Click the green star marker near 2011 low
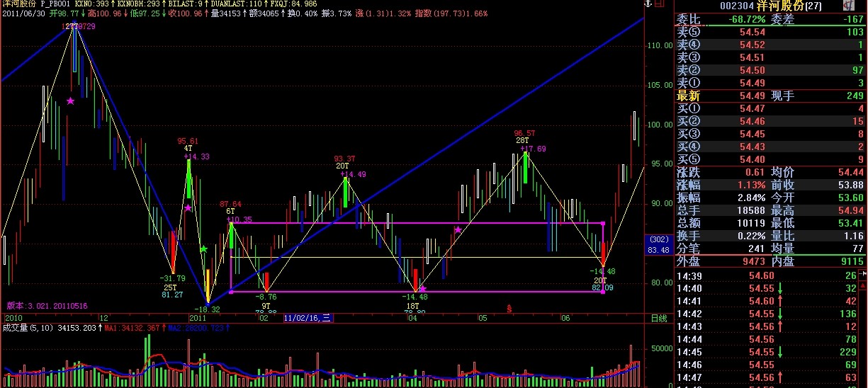 click(203, 249)
